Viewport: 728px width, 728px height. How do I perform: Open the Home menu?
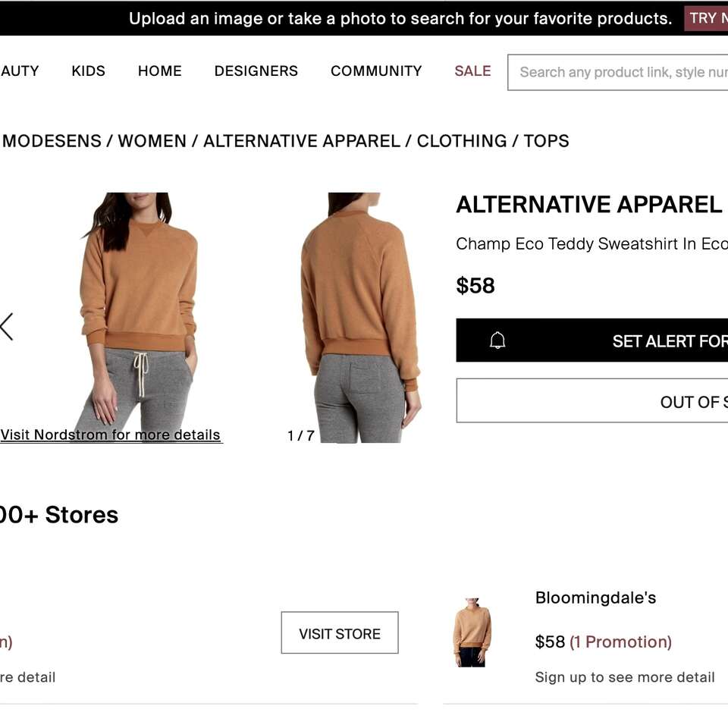[159, 71]
